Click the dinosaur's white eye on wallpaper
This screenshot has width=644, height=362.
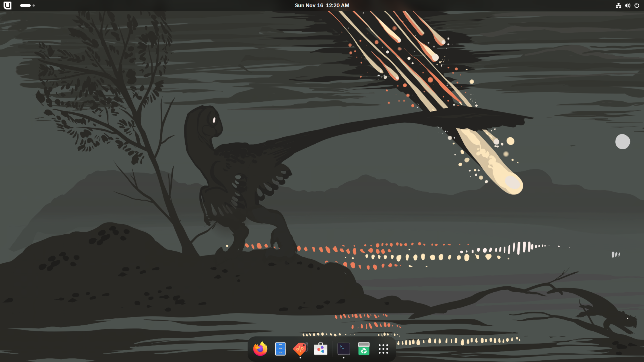[214, 120]
